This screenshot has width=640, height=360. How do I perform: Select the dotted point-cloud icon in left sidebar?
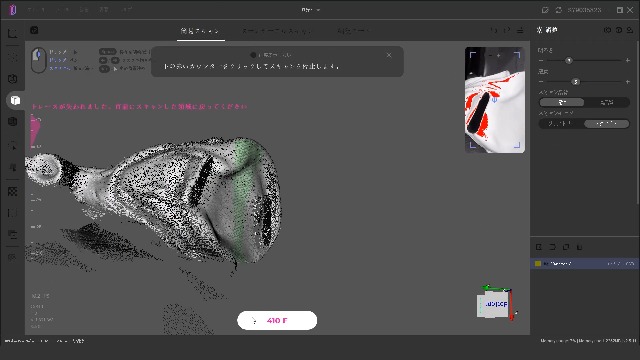tap(13, 56)
